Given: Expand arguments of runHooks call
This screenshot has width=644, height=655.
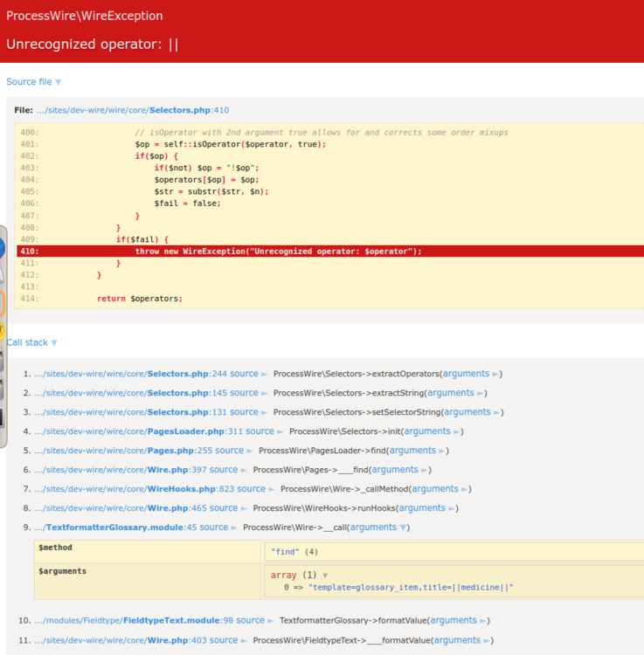Looking at the screenshot, I should coord(426,508).
